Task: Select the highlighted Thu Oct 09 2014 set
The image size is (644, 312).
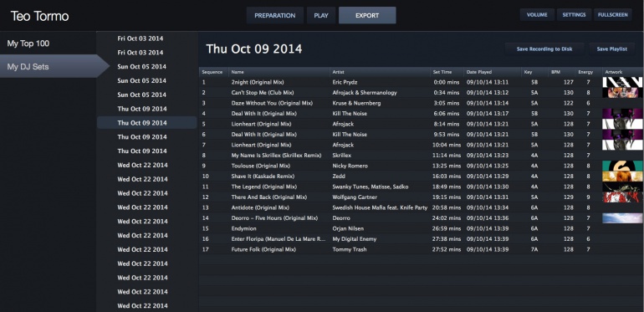Action: pos(146,123)
